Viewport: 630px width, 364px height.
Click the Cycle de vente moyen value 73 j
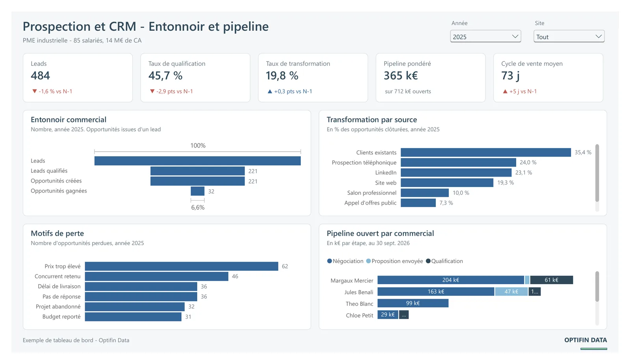510,76
